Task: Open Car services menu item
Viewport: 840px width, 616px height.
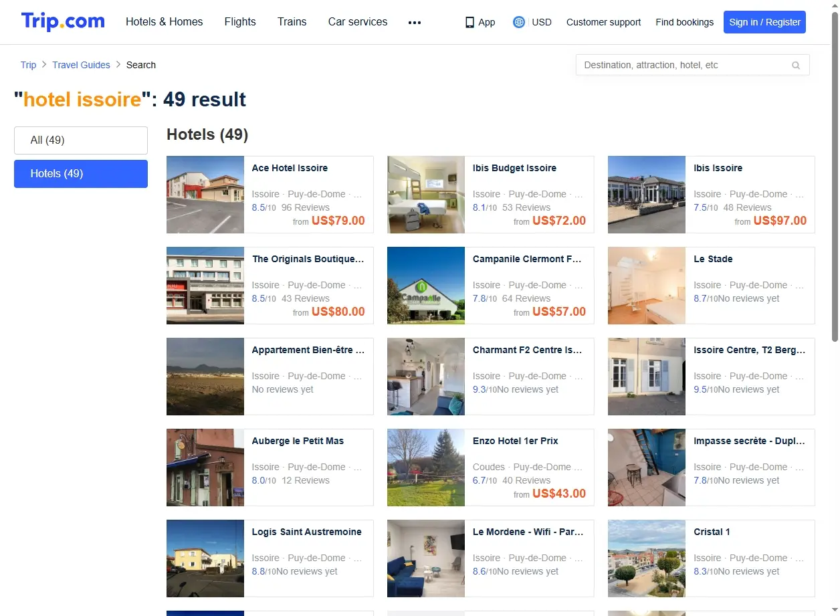Action: (x=358, y=21)
